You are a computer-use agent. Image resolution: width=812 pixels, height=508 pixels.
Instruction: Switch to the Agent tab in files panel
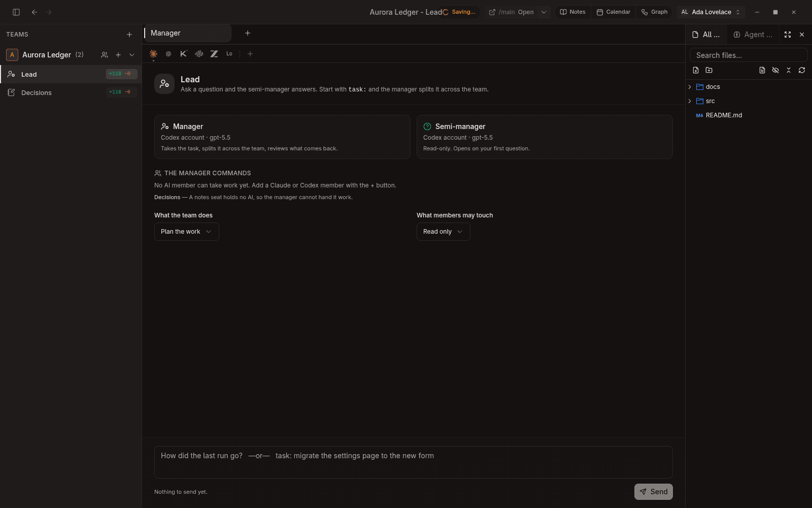pyautogui.click(x=753, y=35)
